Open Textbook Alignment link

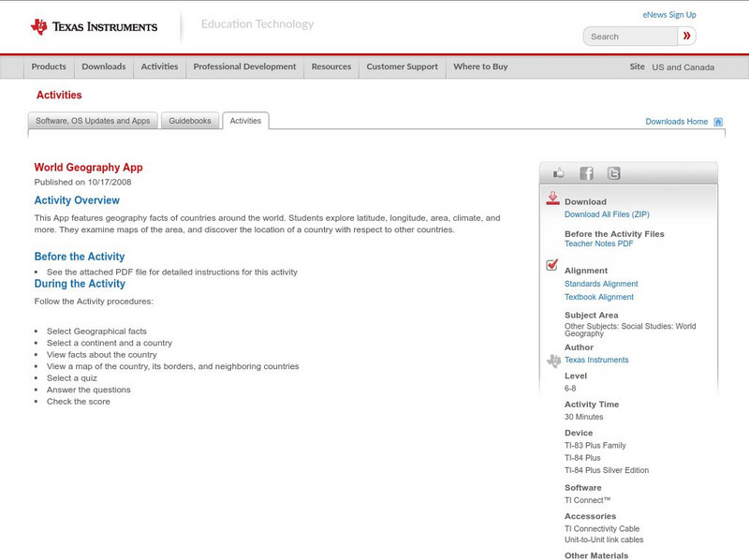point(599,297)
